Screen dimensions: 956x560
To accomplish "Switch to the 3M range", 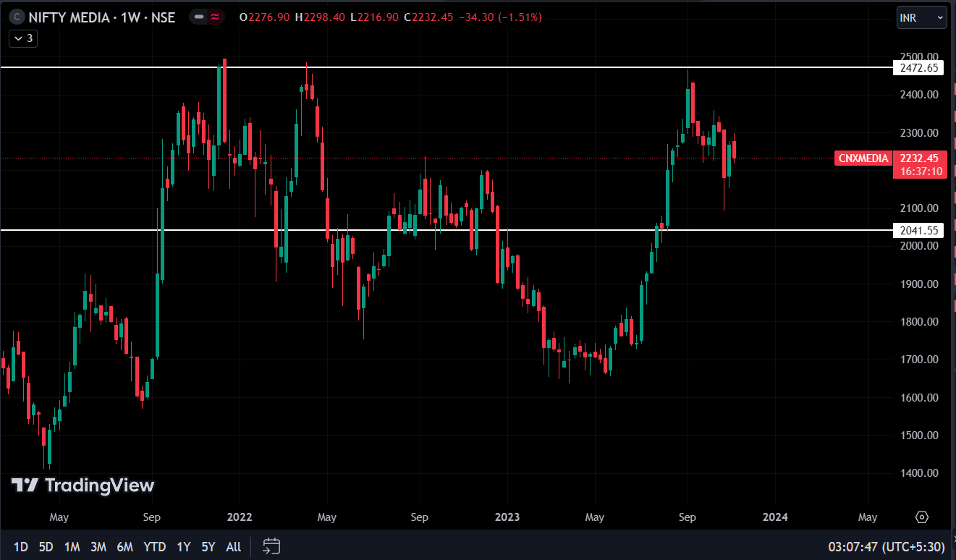I will (98, 547).
